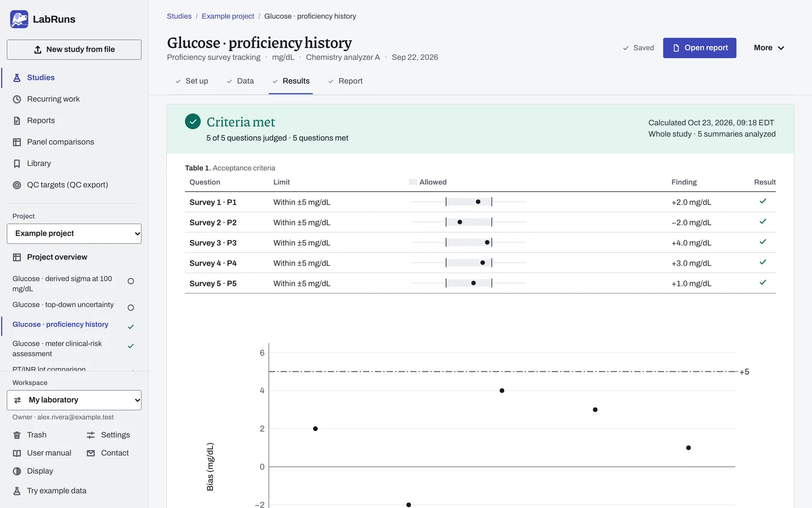The width and height of the screenshot is (812, 508).
Task: Open Glucose · top-down uncertainty study
Action: pyautogui.click(x=63, y=305)
